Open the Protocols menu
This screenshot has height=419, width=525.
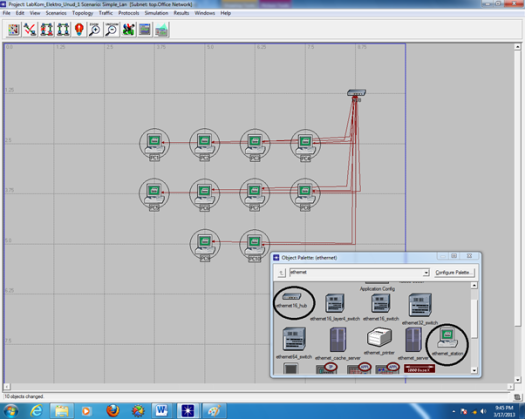pyautogui.click(x=129, y=13)
